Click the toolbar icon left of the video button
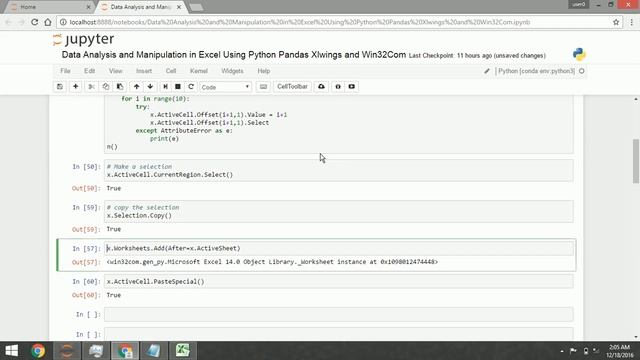Viewport: 640px width, 360px height. click(338, 87)
